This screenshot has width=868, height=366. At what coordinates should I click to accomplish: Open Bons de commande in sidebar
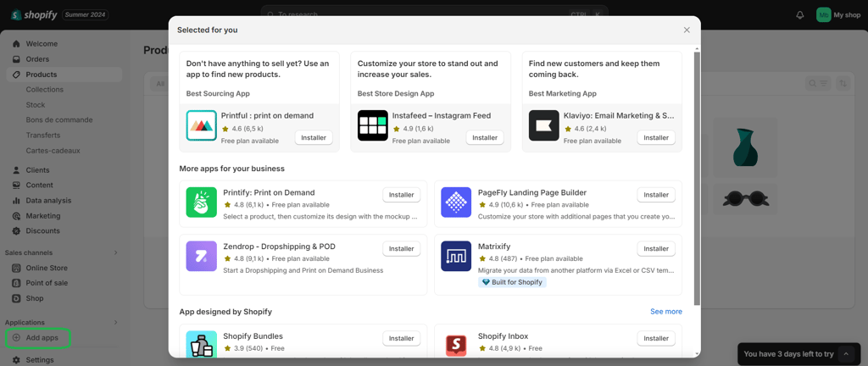59,120
